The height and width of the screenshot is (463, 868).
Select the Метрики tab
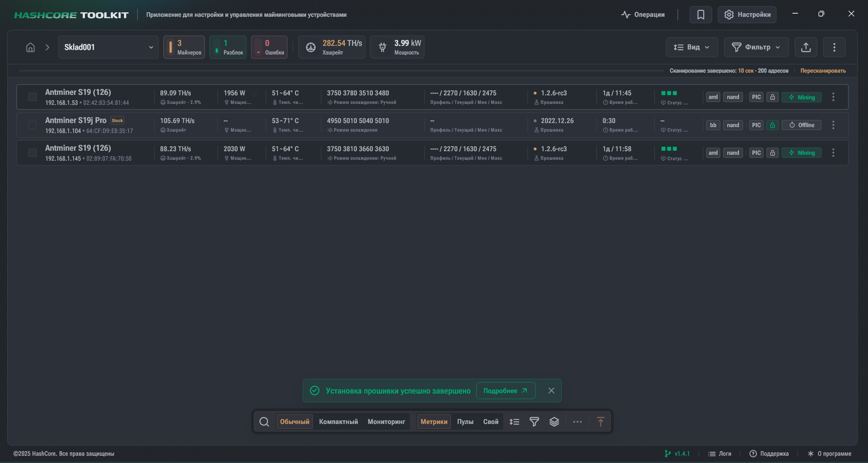click(434, 422)
